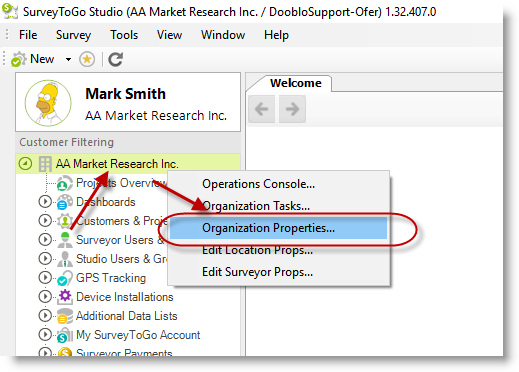
Task: Open the Tools menu
Action: (124, 35)
